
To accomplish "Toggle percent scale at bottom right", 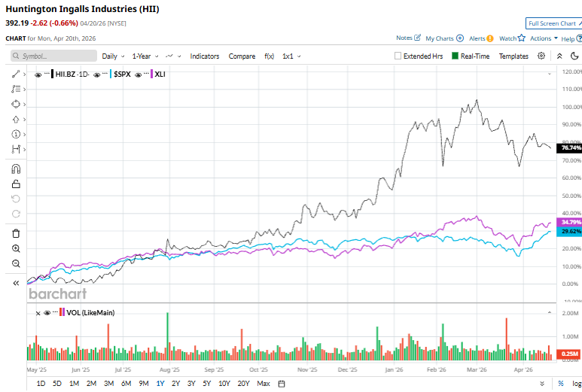I will (560, 384).
